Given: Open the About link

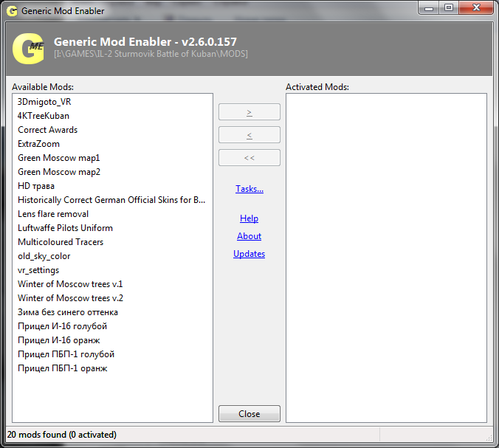Looking at the screenshot, I should point(250,236).
